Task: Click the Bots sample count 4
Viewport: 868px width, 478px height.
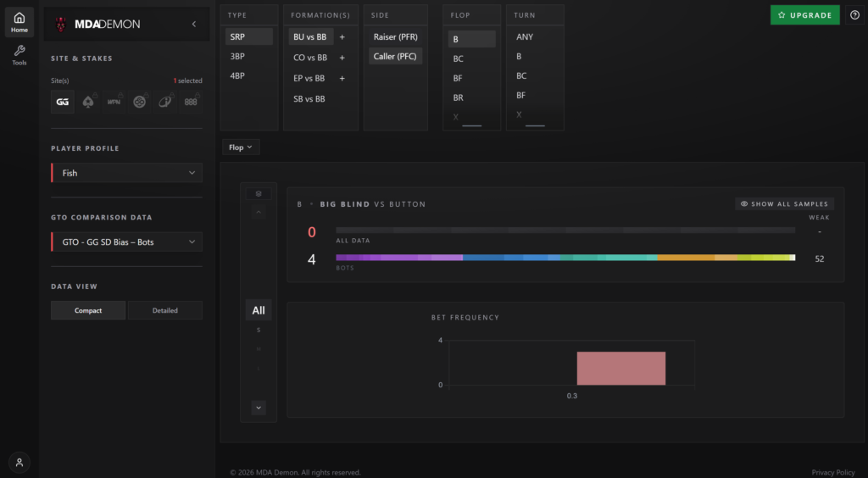Action: pos(312,259)
